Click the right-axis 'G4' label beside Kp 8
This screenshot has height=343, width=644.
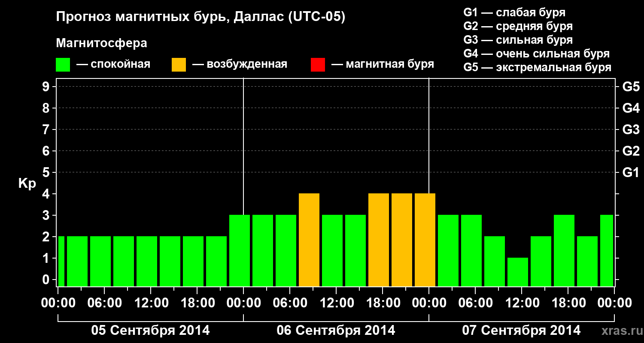(x=631, y=108)
